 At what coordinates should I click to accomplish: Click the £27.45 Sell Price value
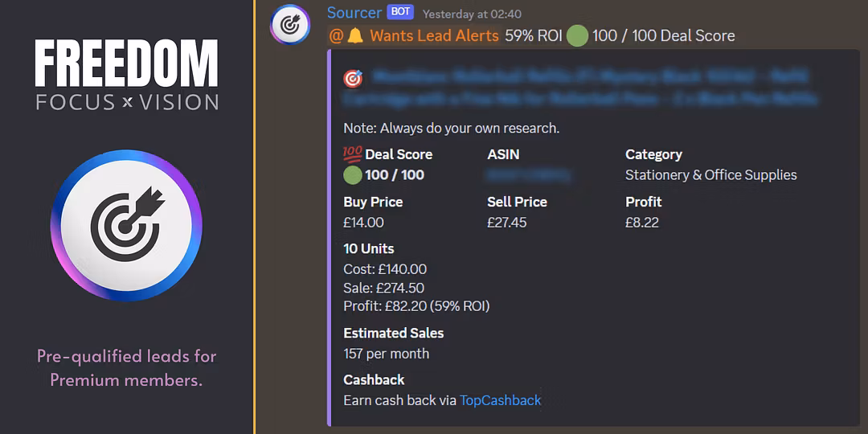(506, 223)
